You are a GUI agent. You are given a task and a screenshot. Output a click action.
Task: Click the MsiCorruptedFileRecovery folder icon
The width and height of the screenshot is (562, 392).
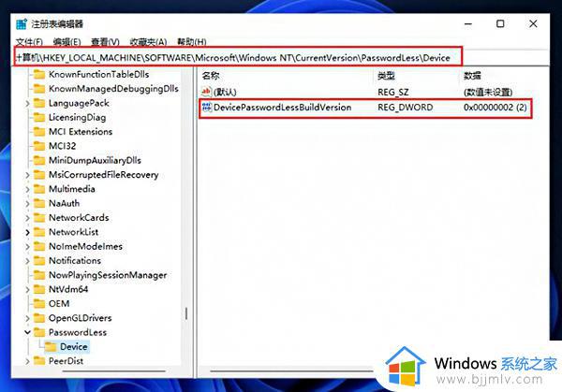coord(39,175)
